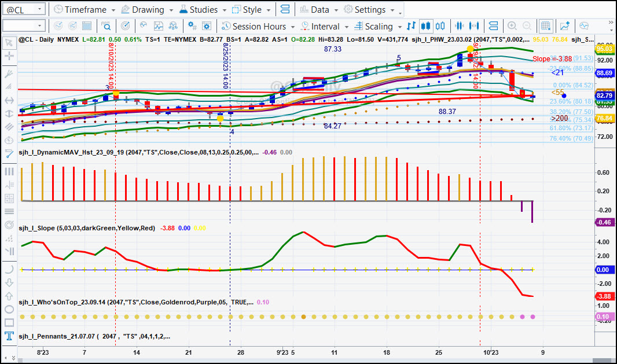Click the -3.88 slope axis label
The image size is (617, 364).
coord(604,296)
